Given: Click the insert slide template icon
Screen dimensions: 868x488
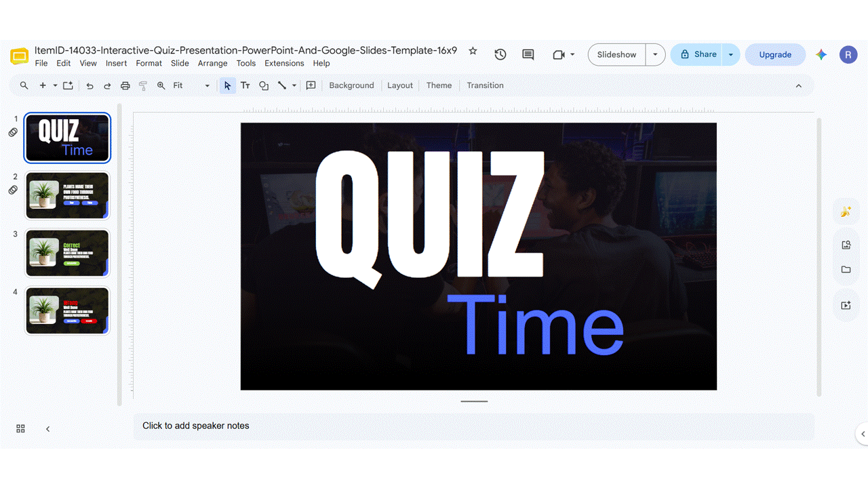Looking at the screenshot, I should pos(68,85).
